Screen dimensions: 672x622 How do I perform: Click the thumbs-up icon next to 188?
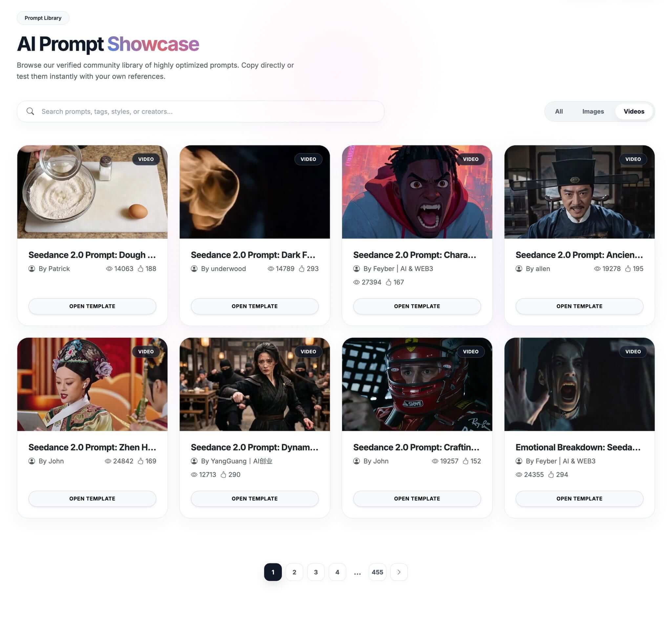click(140, 269)
